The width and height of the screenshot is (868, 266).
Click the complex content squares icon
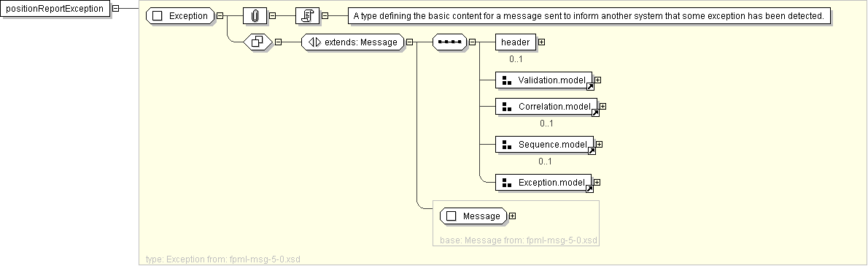pyautogui.click(x=258, y=42)
